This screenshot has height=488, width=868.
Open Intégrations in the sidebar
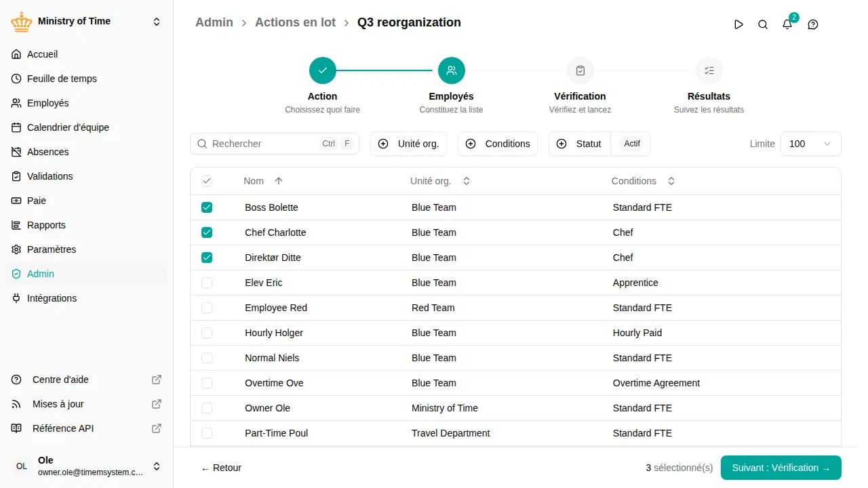pos(86,298)
